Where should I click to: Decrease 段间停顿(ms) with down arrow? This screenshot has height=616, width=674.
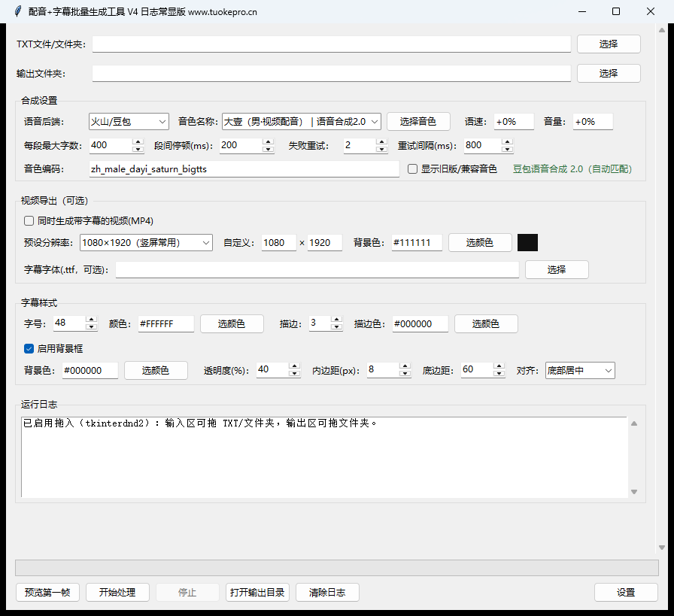269,149
